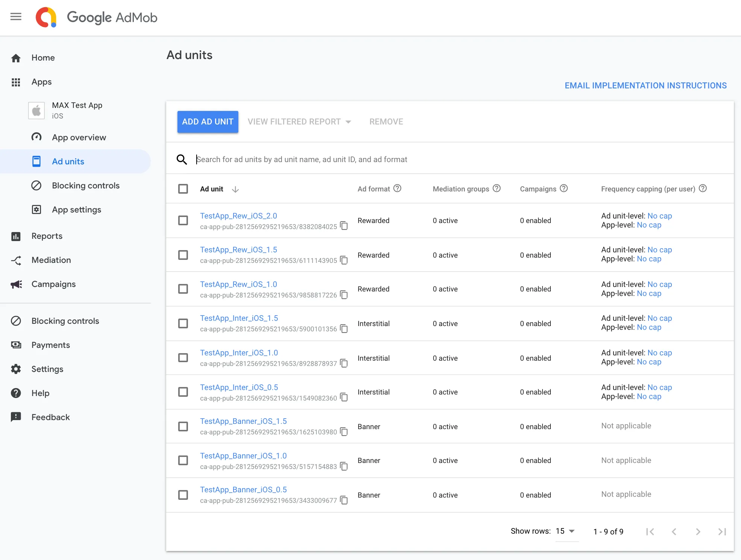Check the select-all ad units checkbox

[183, 188]
